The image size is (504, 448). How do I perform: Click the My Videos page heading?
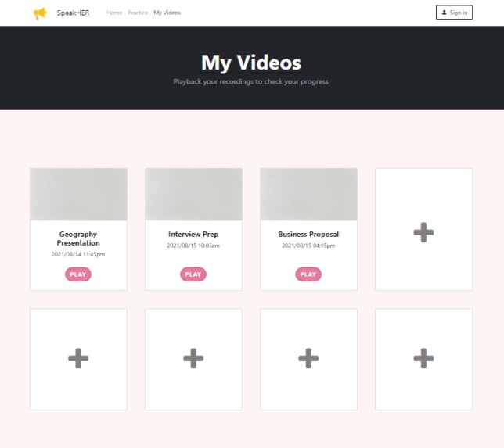[251, 63]
